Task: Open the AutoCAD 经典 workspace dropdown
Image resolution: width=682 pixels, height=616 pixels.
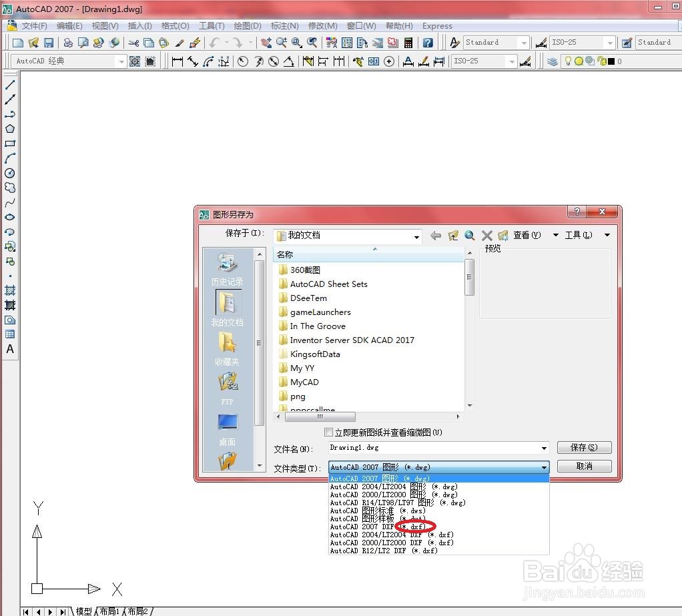Action: (121, 62)
